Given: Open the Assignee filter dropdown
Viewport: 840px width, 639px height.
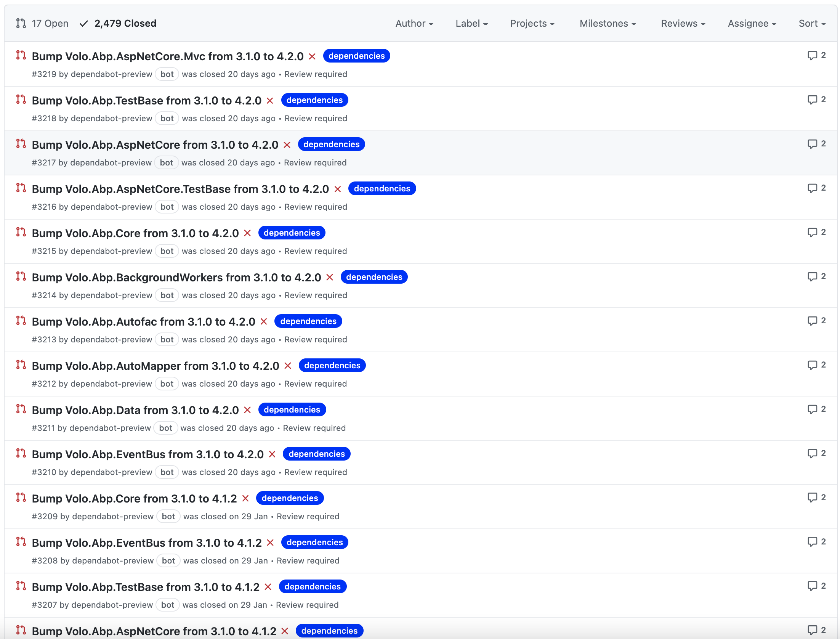Looking at the screenshot, I should pyautogui.click(x=752, y=24).
